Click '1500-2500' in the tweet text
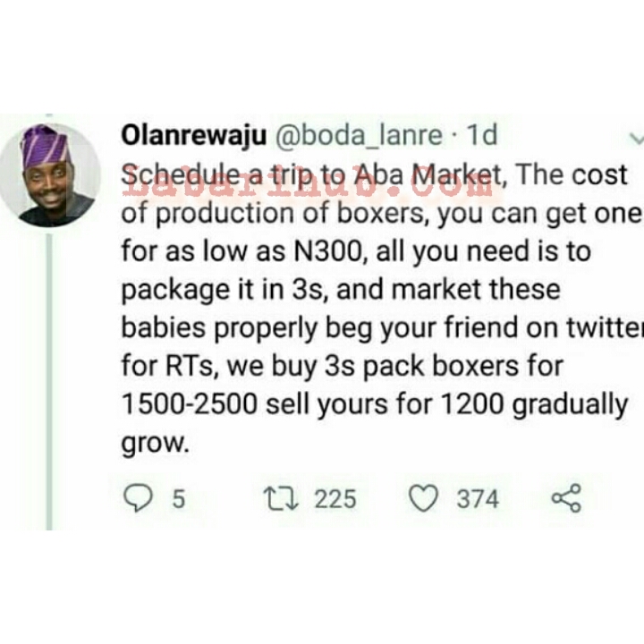Screen dimensions: 644x644 190,404
